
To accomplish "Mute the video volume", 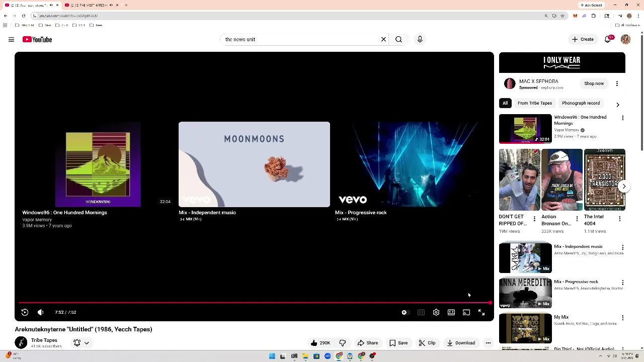I will tap(41, 312).
